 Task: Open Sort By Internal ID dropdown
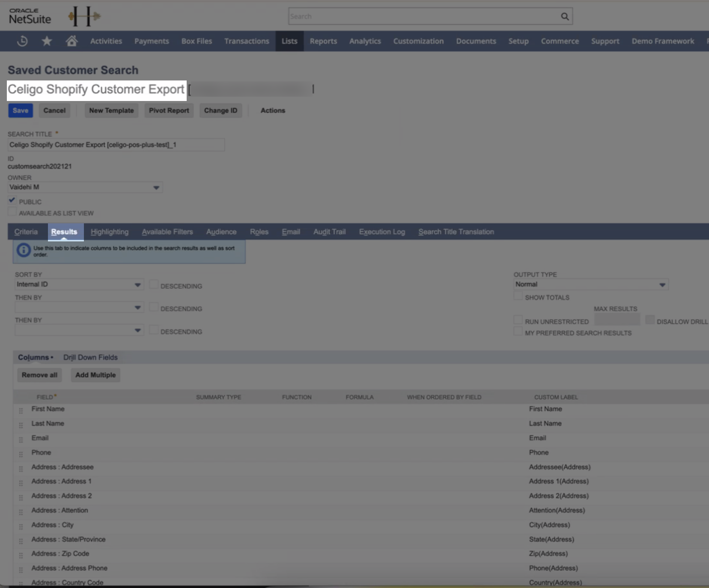pos(79,284)
